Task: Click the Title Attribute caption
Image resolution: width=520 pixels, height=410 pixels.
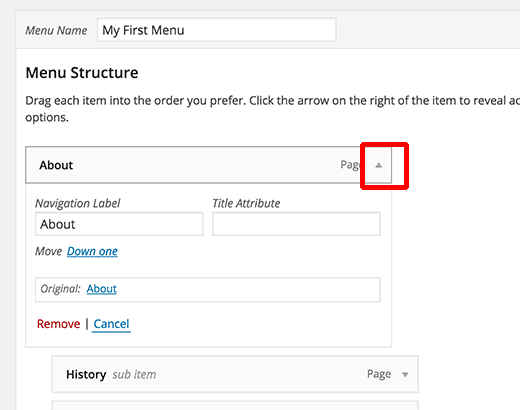Action: (246, 203)
